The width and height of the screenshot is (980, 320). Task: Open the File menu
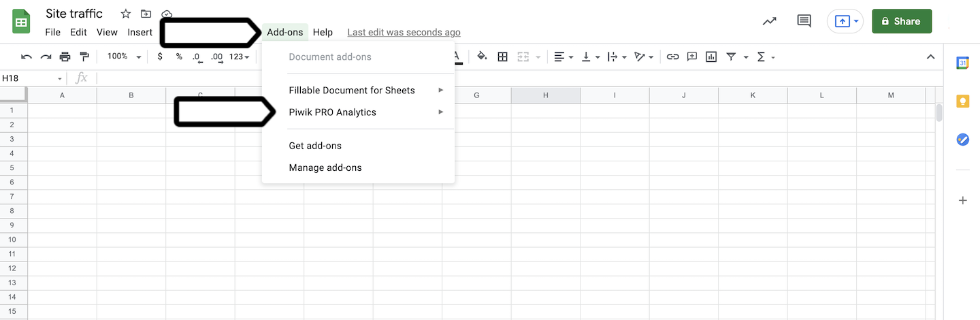[x=52, y=32]
